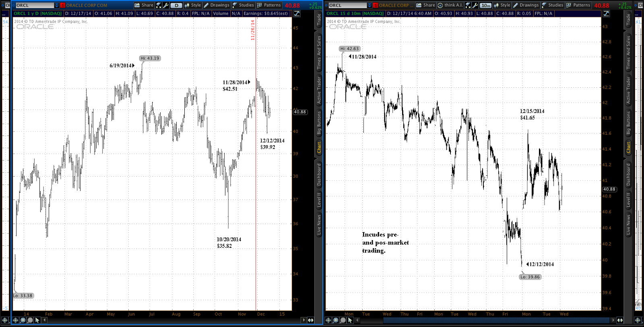
Task: Click scroll-left arrow below left chart
Action: [x=45, y=320]
